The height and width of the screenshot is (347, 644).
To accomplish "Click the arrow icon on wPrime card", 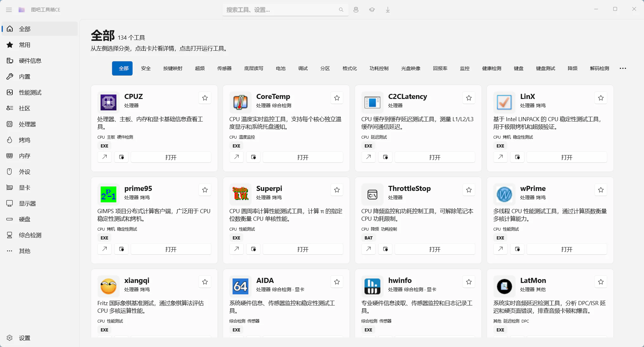I will 500,249.
